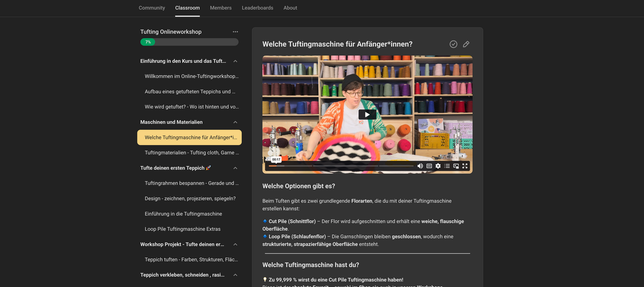
Task: Open video chapters list icon
Action: 447,166
